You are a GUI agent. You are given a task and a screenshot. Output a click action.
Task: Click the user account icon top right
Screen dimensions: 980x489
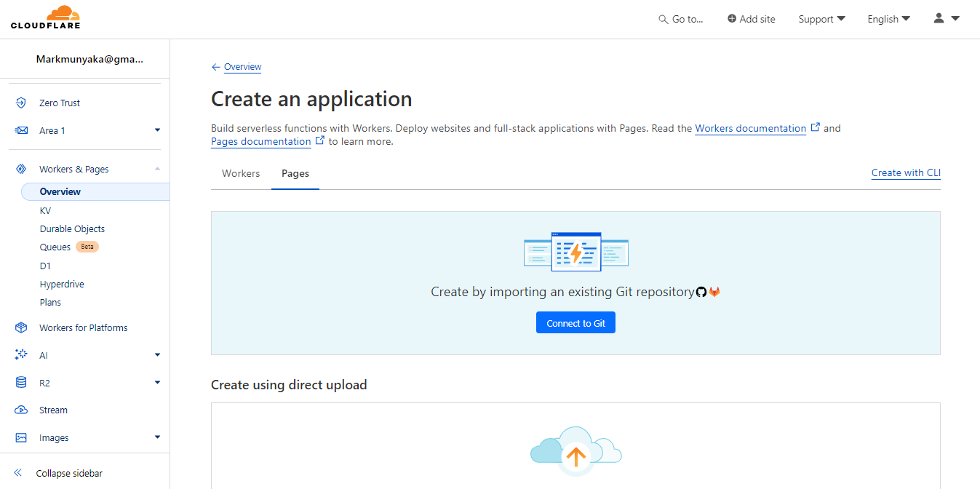(939, 18)
